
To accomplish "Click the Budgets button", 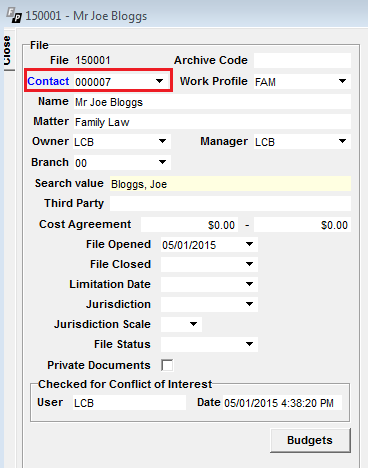I will click(x=310, y=440).
